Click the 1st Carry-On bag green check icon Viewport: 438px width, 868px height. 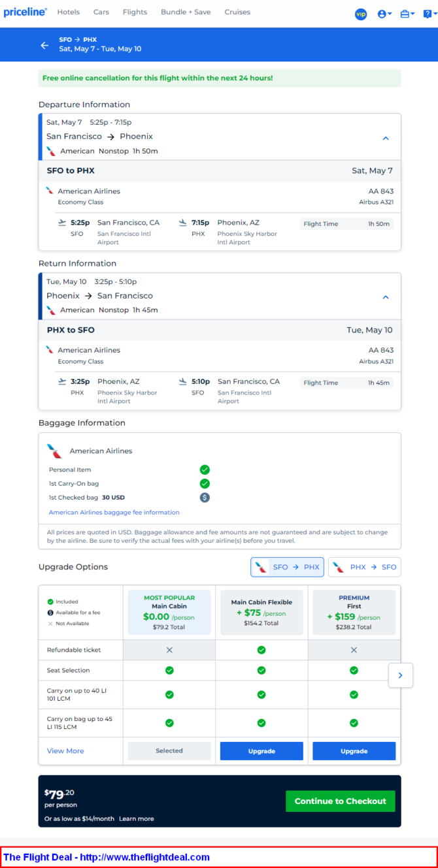coord(205,483)
